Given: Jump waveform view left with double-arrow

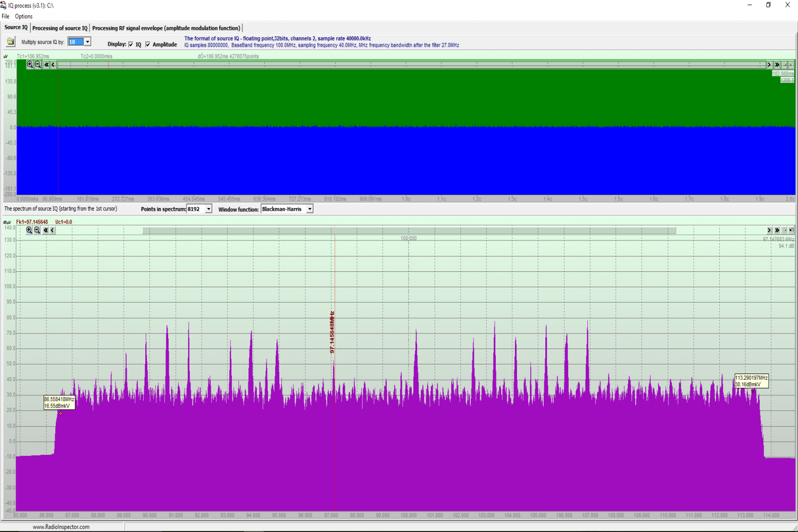Looking at the screenshot, I should [x=46, y=64].
